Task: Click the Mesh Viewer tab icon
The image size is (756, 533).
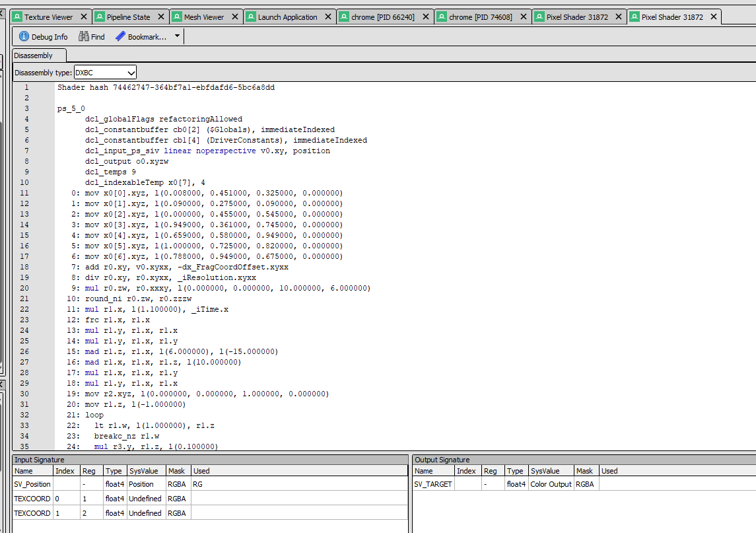Action: [177, 17]
